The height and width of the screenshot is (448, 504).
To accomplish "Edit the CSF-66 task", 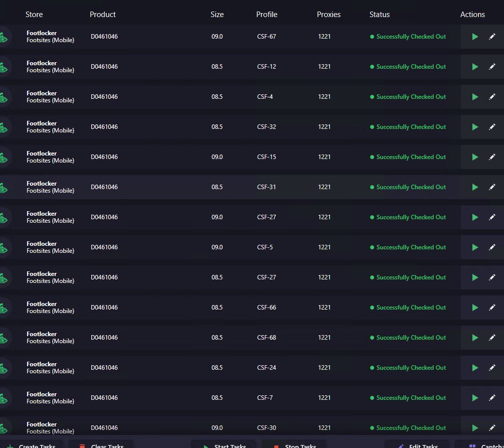I will [x=492, y=308].
